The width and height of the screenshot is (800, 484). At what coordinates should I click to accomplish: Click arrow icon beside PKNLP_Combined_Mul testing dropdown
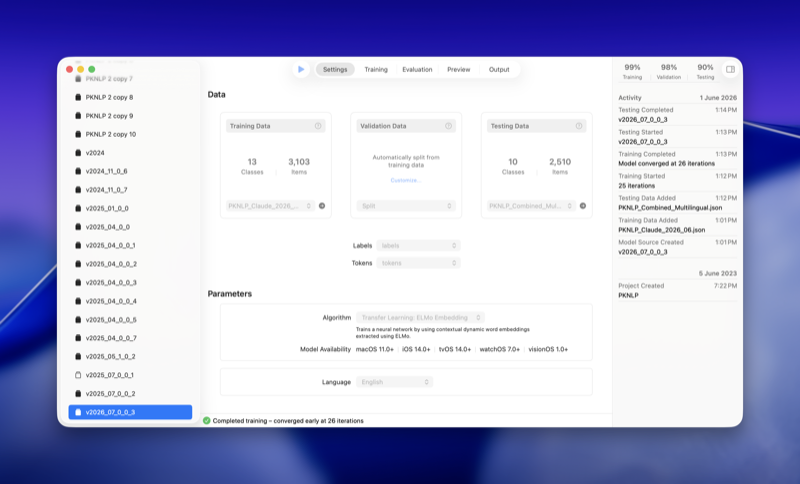point(583,206)
